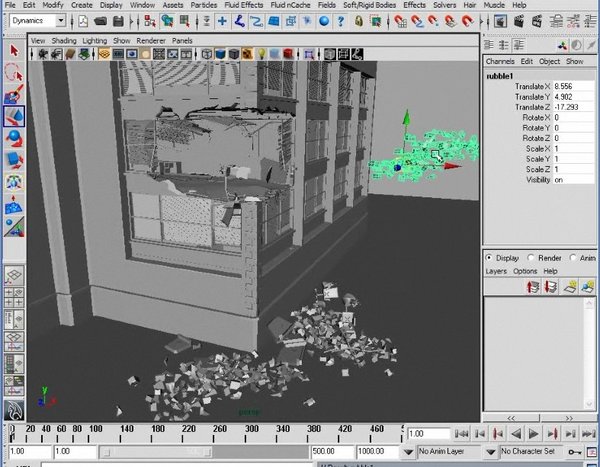
Task: Click the Channels menu in Channel Box
Action: (500, 61)
